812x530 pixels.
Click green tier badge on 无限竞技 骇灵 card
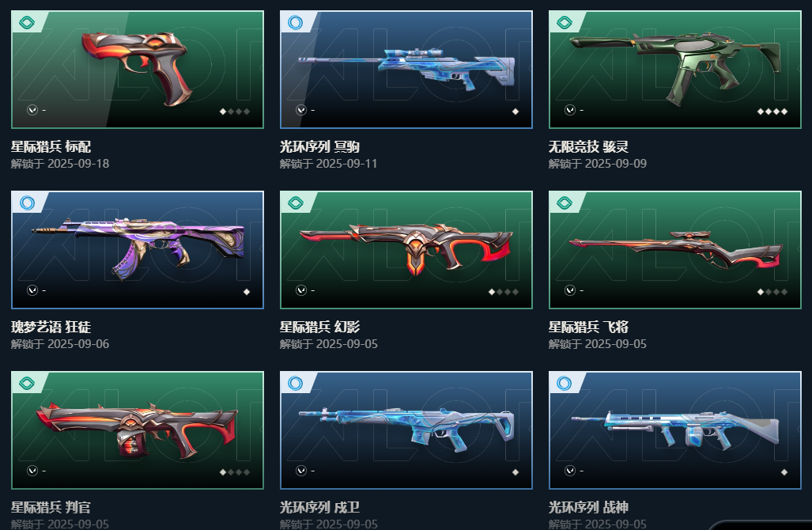point(565,22)
